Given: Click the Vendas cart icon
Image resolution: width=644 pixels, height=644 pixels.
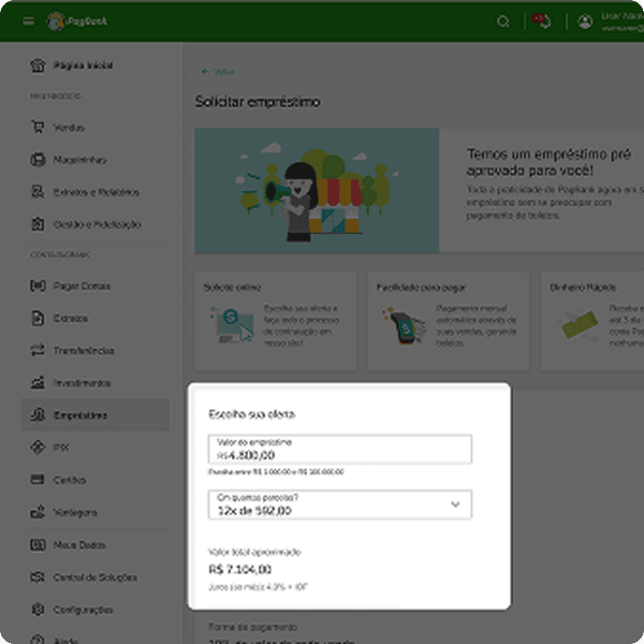Looking at the screenshot, I should pos(37,127).
